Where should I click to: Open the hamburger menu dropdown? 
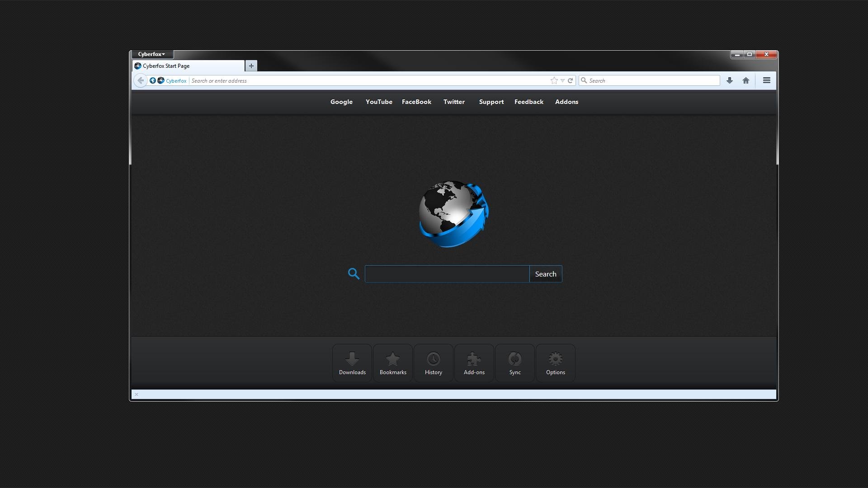[766, 80]
